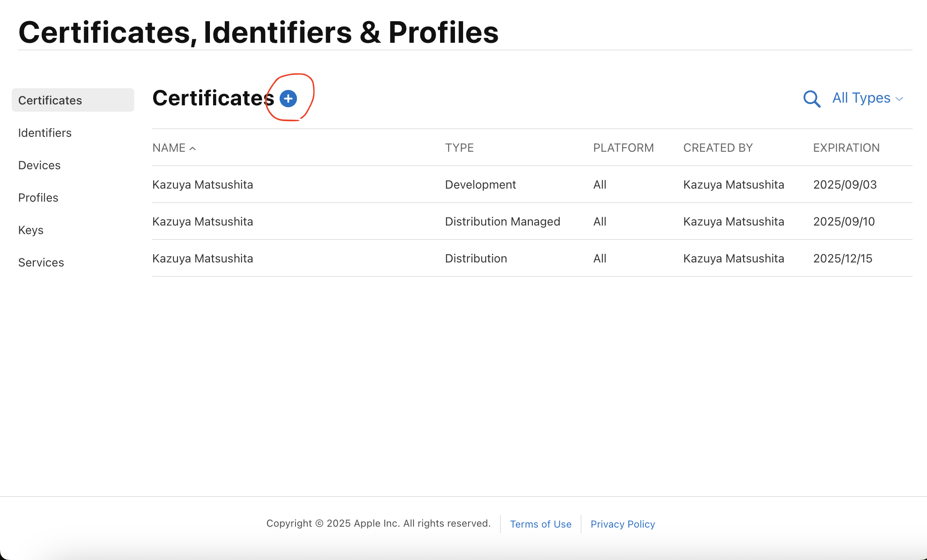Open the search magnifying glass icon
This screenshot has width=927, height=560.
811,99
